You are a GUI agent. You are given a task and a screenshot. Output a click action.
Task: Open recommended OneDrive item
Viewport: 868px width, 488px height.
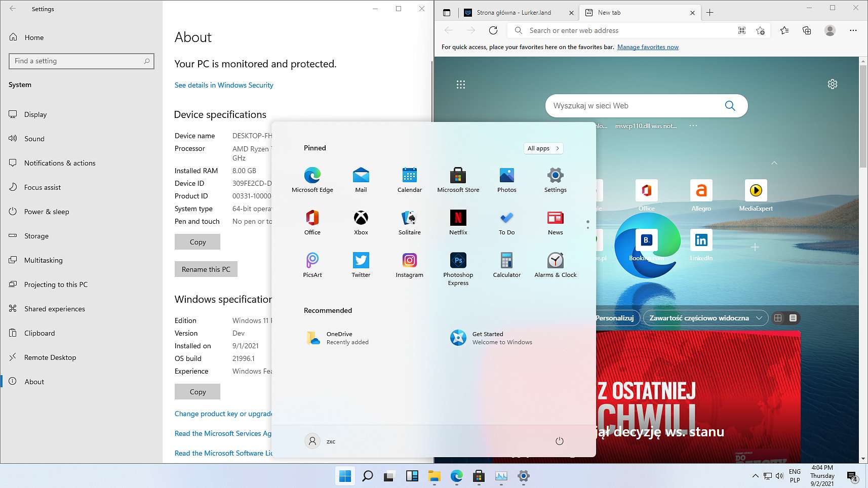pos(338,338)
